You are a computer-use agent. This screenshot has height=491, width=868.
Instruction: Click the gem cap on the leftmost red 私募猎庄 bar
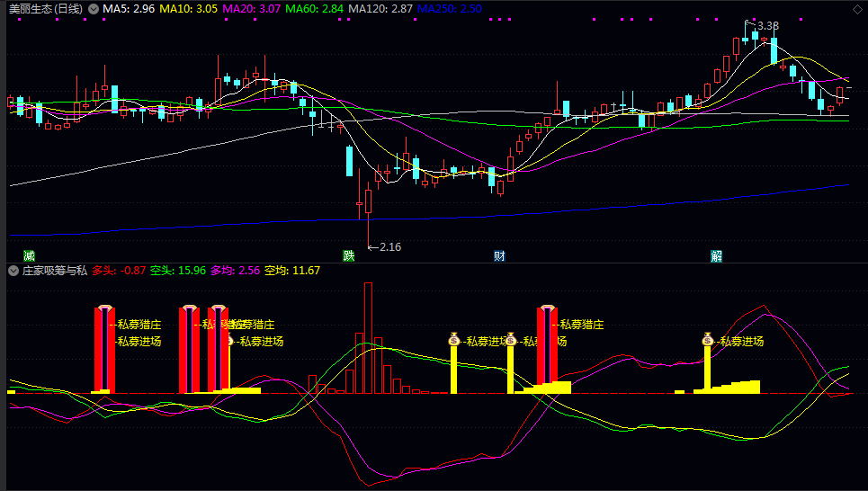pos(104,308)
